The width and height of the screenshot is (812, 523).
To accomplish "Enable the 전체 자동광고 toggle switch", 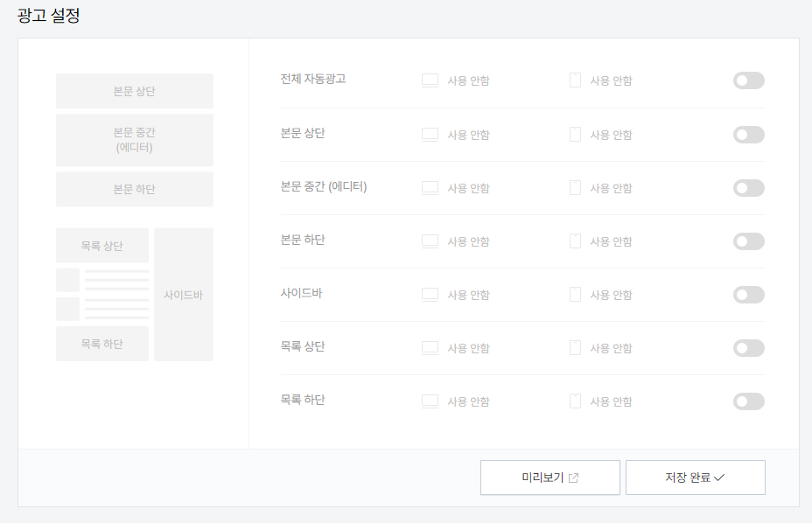I will 748,80.
